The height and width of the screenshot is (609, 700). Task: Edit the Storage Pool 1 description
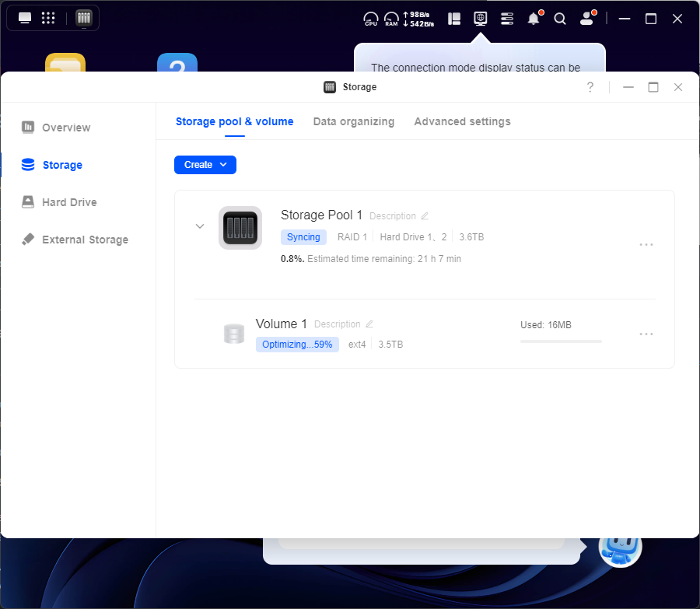click(425, 216)
